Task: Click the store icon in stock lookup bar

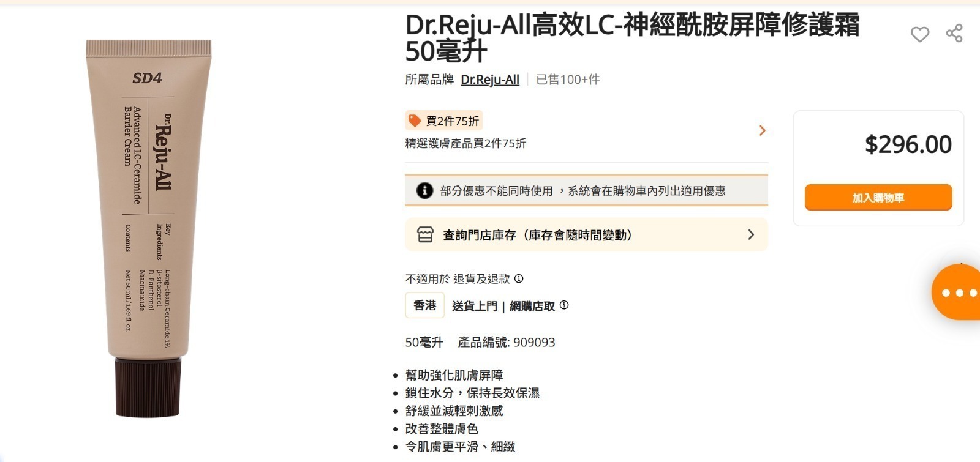Action: (425, 235)
